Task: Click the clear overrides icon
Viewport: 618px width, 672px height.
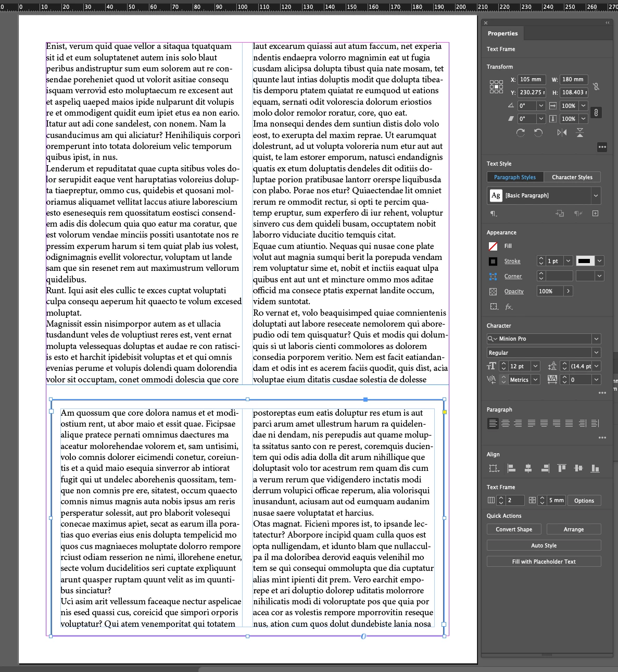Action: coord(578,214)
